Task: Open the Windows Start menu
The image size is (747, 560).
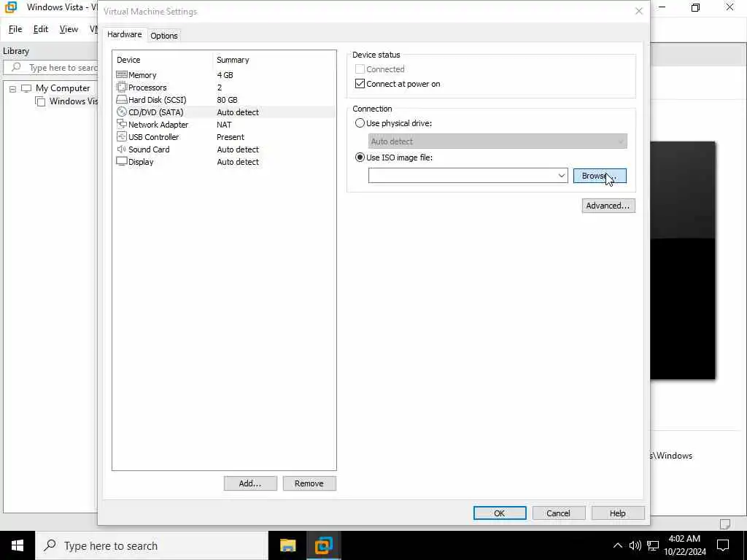Action: [18, 545]
